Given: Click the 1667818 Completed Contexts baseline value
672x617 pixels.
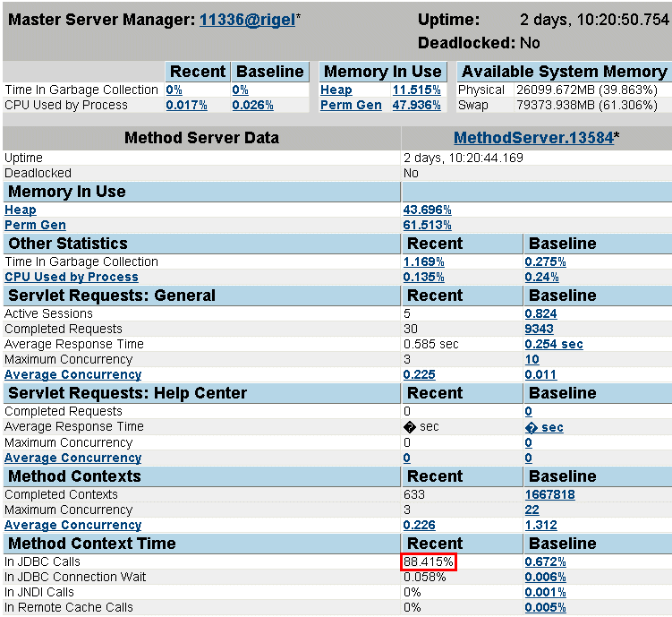Looking at the screenshot, I should 549,495.
